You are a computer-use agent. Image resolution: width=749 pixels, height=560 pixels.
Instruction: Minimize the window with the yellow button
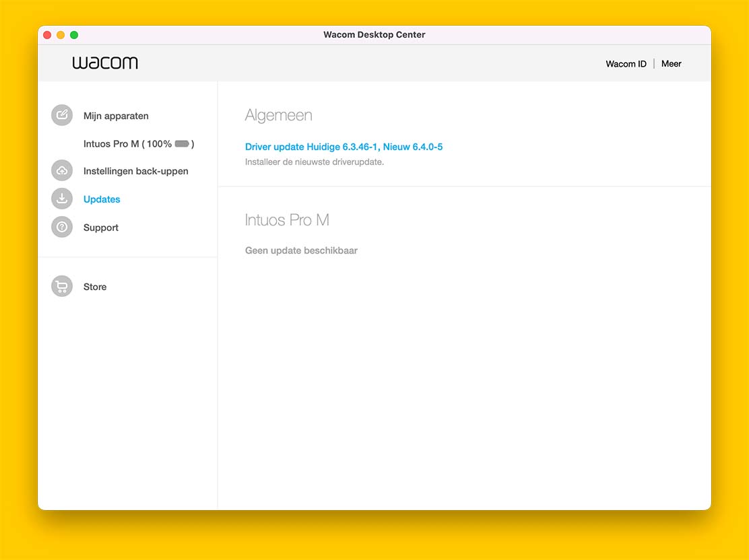pos(61,35)
